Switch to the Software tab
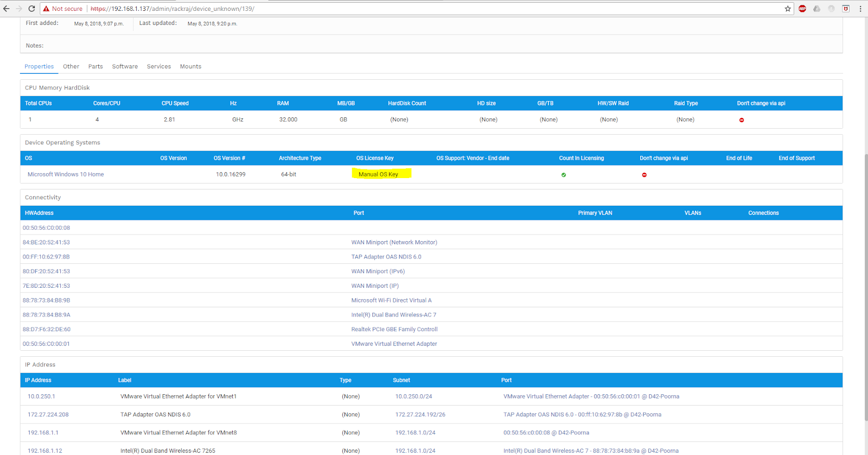This screenshot has width=868, height=455. point(125,67)
